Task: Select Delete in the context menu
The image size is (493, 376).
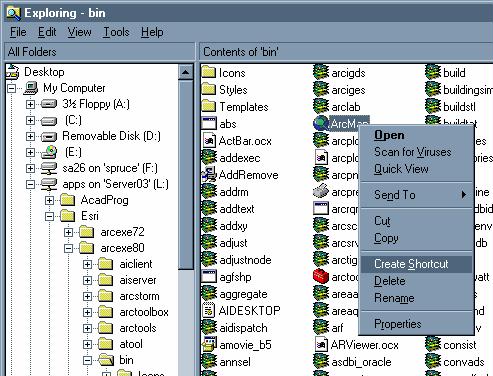Action: 416,281
